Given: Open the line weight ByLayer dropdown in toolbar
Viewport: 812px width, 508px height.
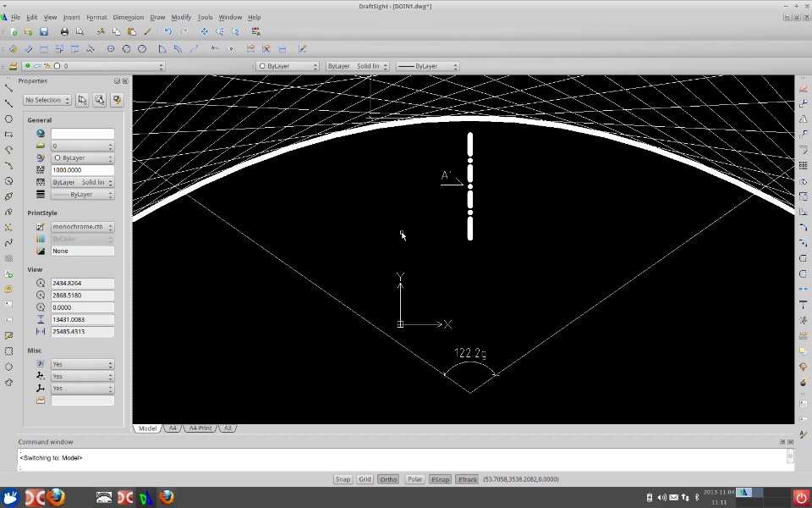Looking at the screenshot, I should pos(427,66).
